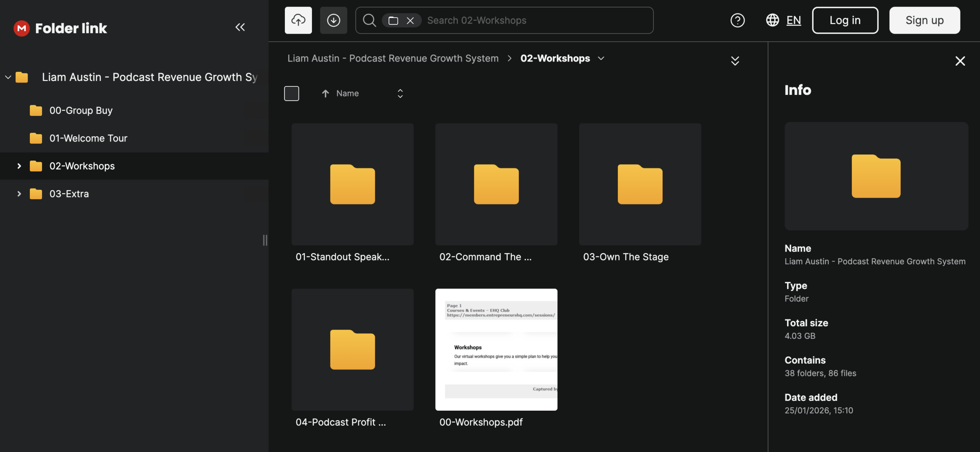Click the Log in button
Viewport: 980px width, 452px height.
coord(845,20)
